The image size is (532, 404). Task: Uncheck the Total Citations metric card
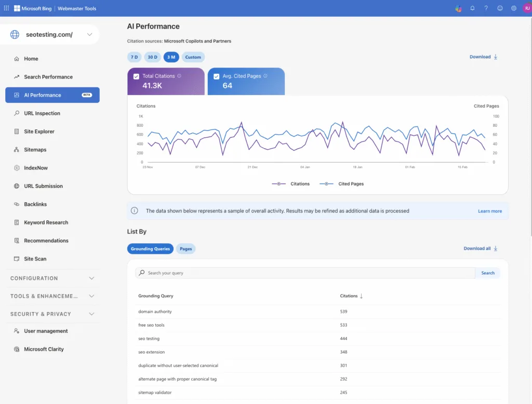pyautogui.click(x=136, y=75)
